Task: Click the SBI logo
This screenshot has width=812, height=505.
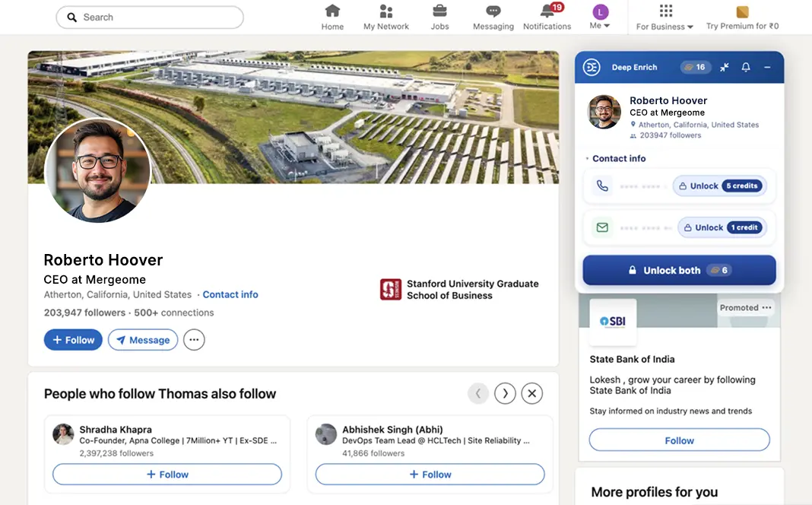Action: coord(613,322)
